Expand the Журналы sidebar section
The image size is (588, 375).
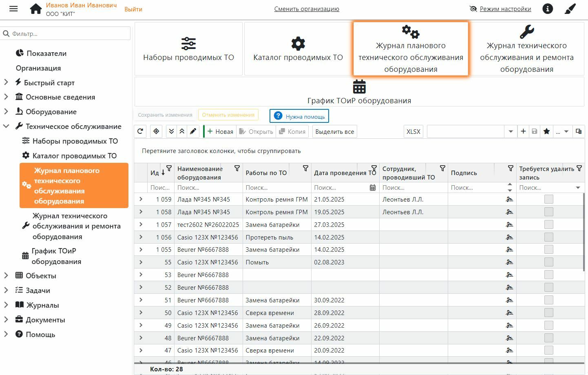6,305
